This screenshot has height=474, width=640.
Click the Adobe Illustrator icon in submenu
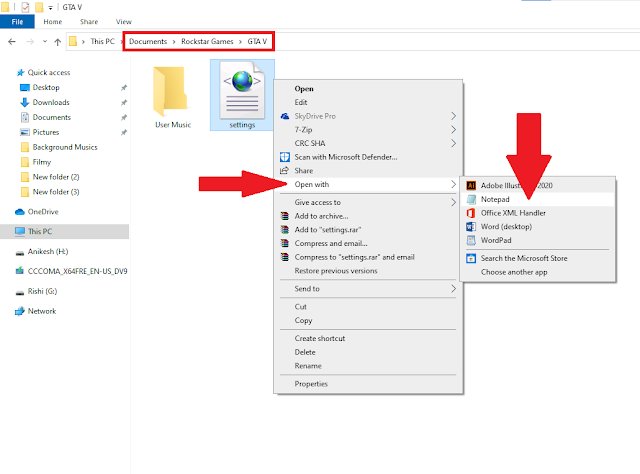pos(471,185)
